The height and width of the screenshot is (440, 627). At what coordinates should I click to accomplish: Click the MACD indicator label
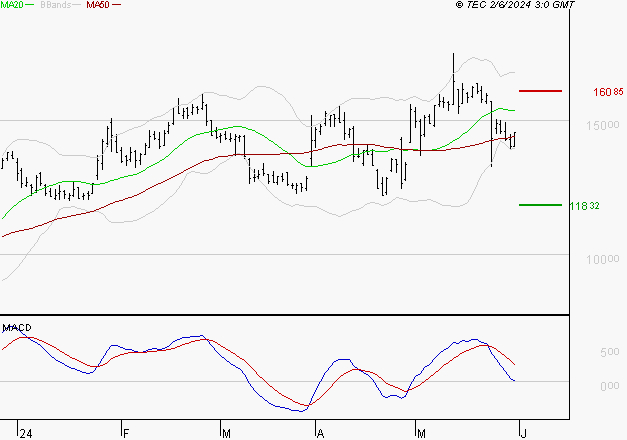click(17, 328)
